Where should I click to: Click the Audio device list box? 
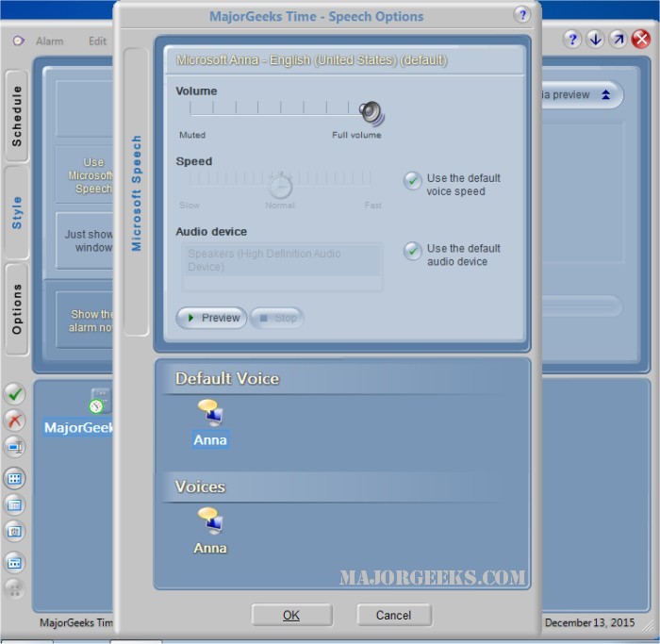point(282,267)
